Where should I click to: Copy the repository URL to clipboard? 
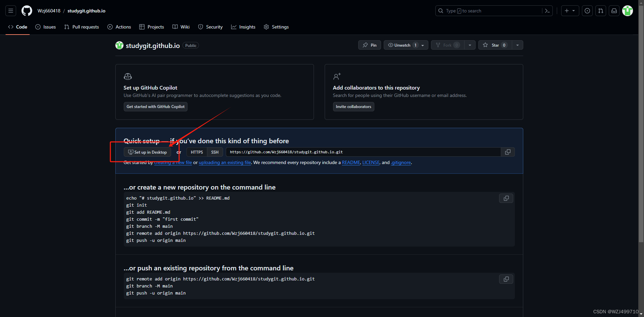coord(508,152)
